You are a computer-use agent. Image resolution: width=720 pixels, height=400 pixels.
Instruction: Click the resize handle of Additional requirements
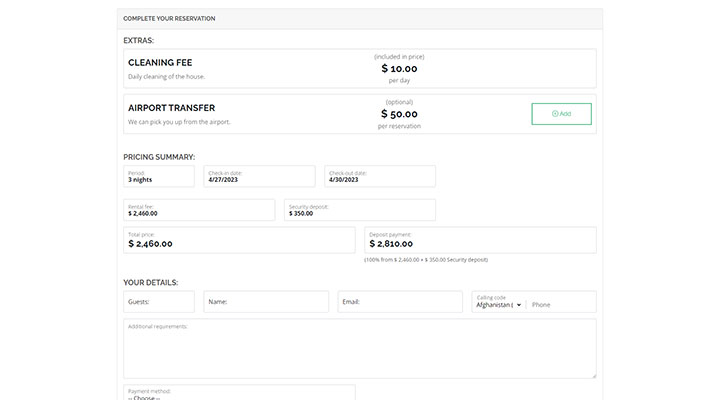tap(593, 375)
